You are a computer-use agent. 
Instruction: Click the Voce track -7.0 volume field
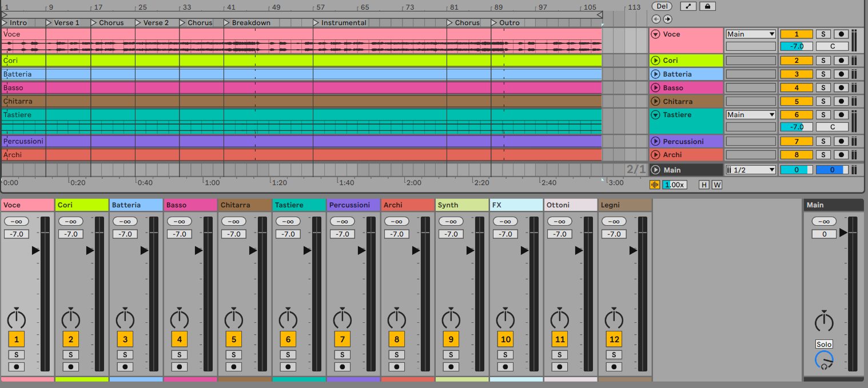point(797,46)
